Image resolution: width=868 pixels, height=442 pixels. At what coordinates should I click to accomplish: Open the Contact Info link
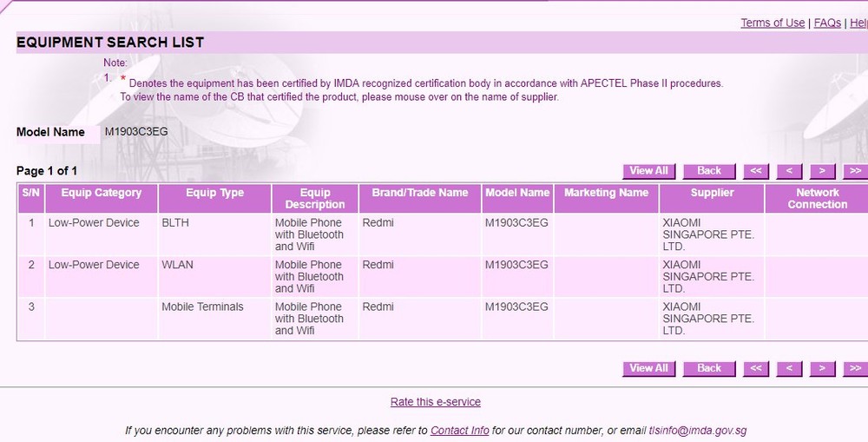tap(459, 431)
